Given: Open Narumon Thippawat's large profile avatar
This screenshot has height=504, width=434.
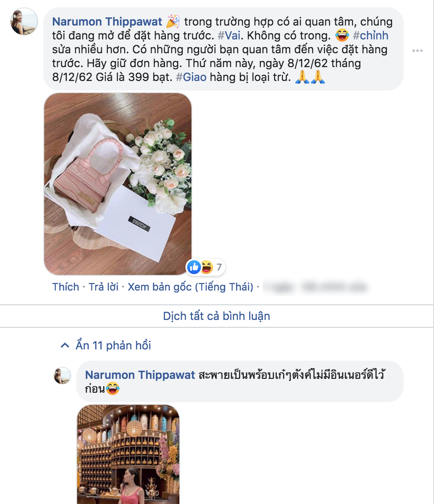Looking at the screenshot, I should click(x=24, y=22).
